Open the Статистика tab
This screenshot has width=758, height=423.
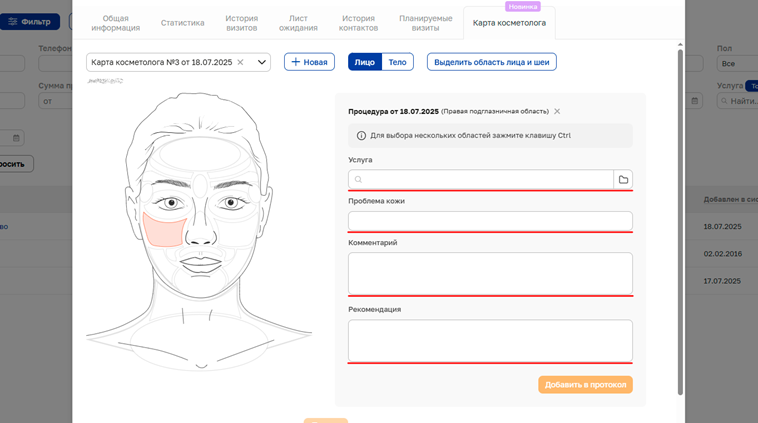point(182,23)
